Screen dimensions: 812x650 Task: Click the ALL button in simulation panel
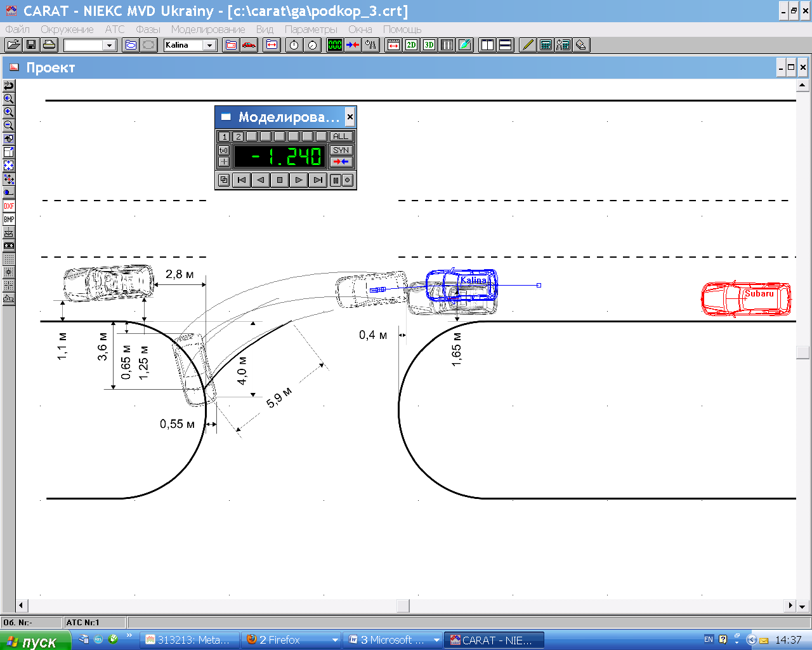pos(341,136)
